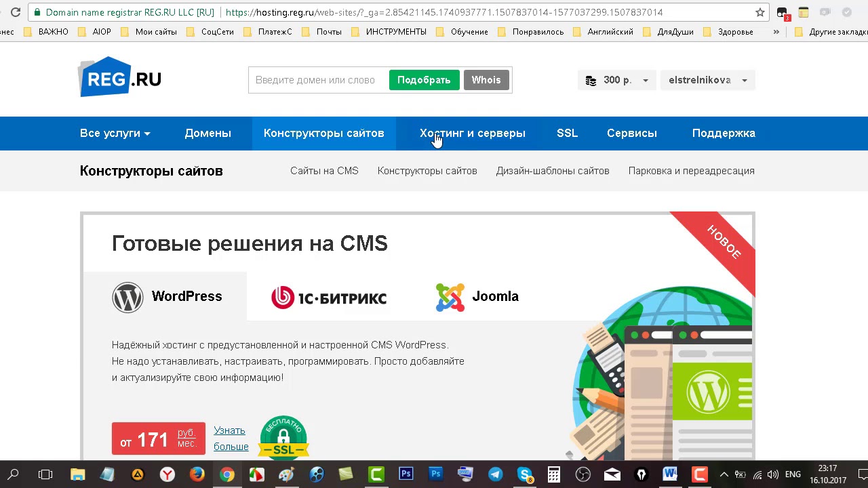Screen dimensions: 868x488
Task: Go to the SSL section
Action: 567,133
